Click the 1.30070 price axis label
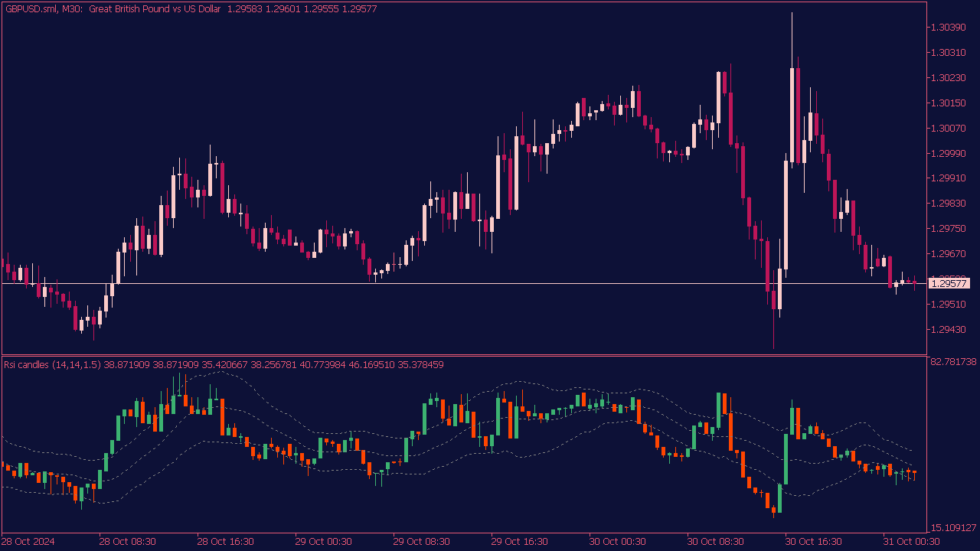The height and width of the screenshot is (551, 980). click(948, 129)
